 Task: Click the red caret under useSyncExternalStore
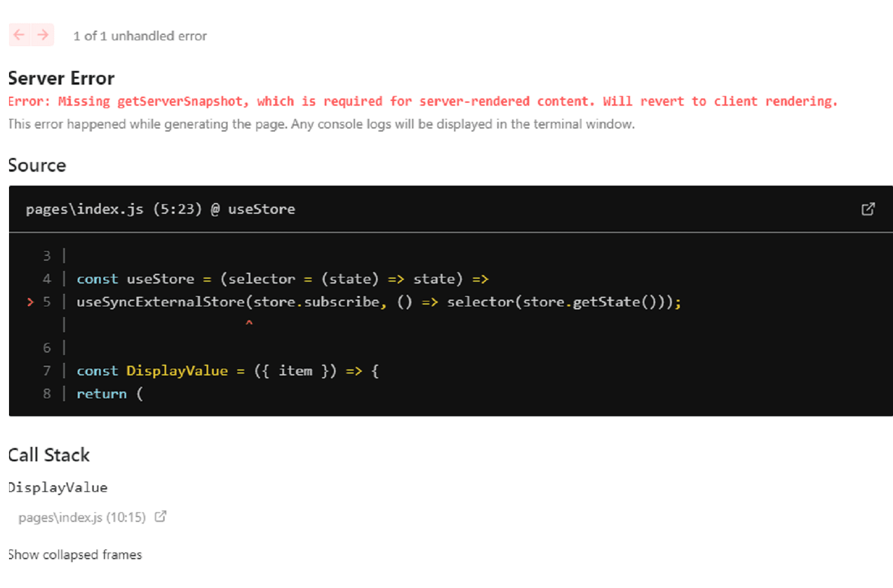(x=249, y=323)
